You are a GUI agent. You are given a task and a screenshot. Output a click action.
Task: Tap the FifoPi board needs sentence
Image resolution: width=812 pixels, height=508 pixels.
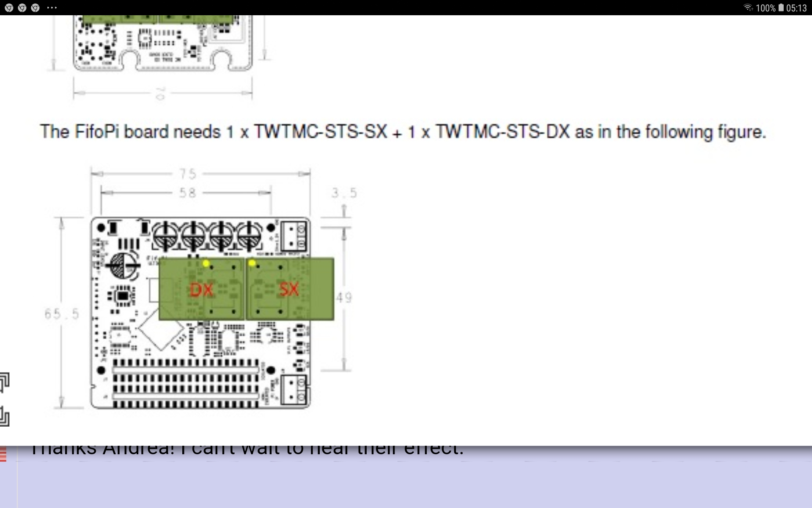click(403, 132)
